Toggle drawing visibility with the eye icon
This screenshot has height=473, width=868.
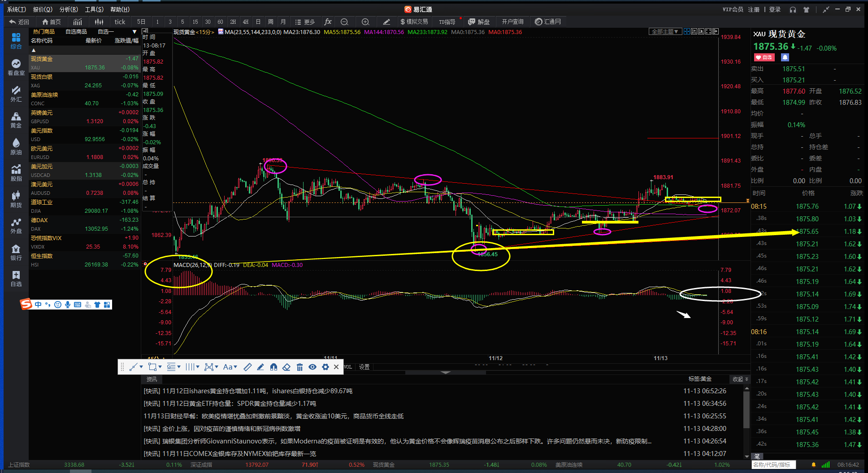[x=312, y=367]
